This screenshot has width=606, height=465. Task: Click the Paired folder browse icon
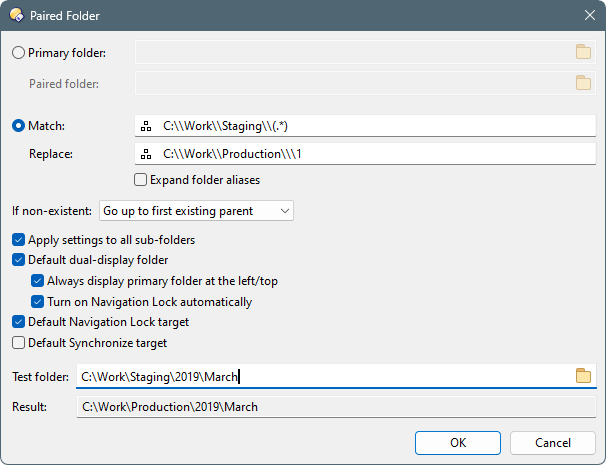[x=583, y=83]
